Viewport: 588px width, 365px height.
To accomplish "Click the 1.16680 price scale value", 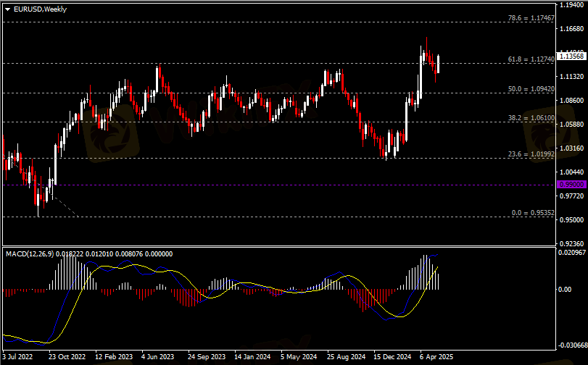I will (572, 29).
